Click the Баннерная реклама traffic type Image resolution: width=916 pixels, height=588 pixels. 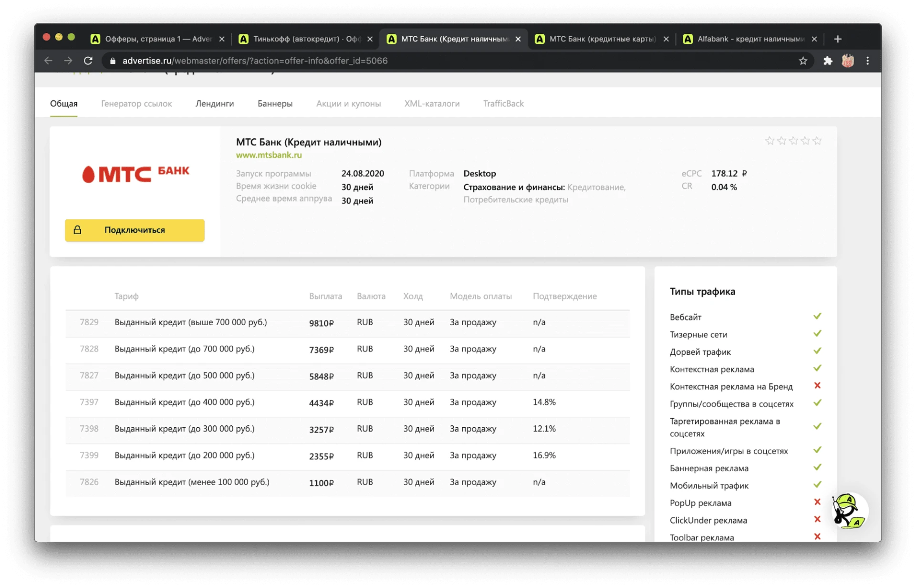[x=709, y=468]
